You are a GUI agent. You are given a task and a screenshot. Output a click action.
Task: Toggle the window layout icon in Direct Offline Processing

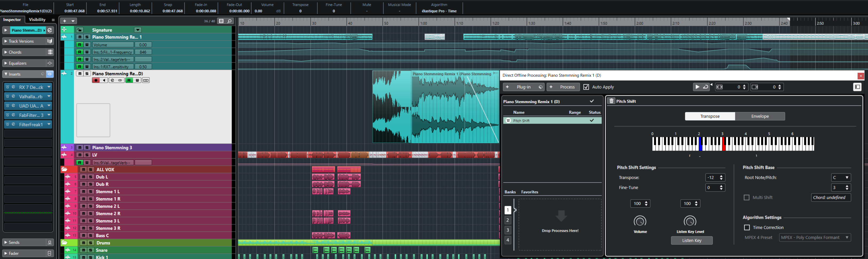(857, 87)
